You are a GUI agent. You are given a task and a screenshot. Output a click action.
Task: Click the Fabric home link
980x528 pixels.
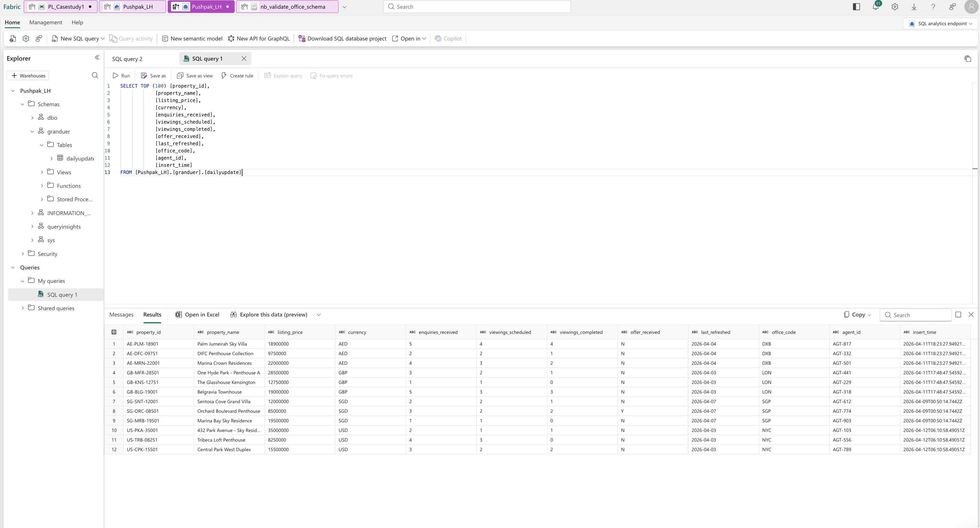[x=12, y=7]
